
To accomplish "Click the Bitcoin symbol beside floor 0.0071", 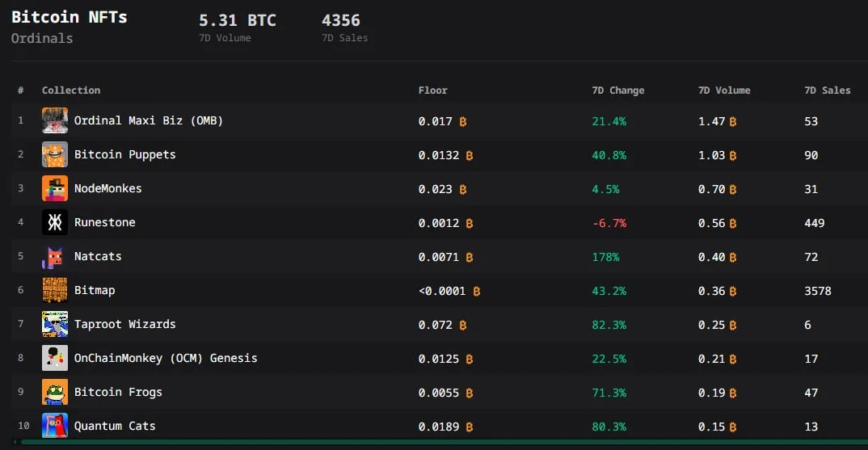I will (470, 258).
